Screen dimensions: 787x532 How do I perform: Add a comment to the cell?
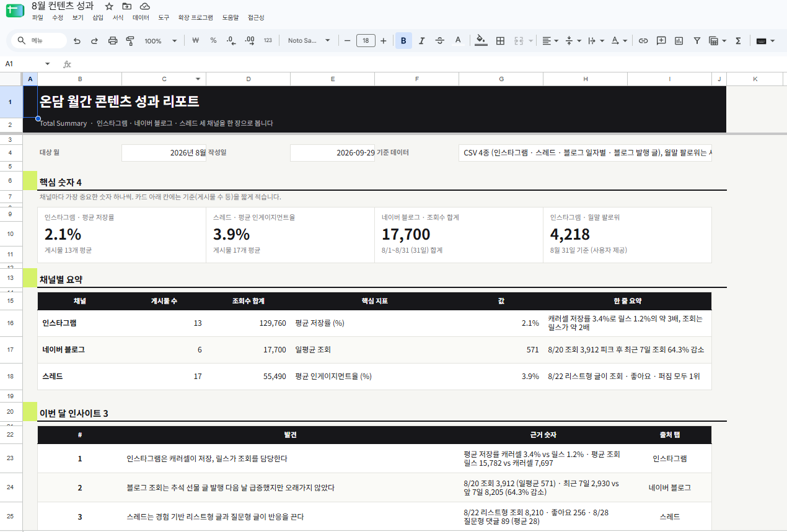[661, 41]
